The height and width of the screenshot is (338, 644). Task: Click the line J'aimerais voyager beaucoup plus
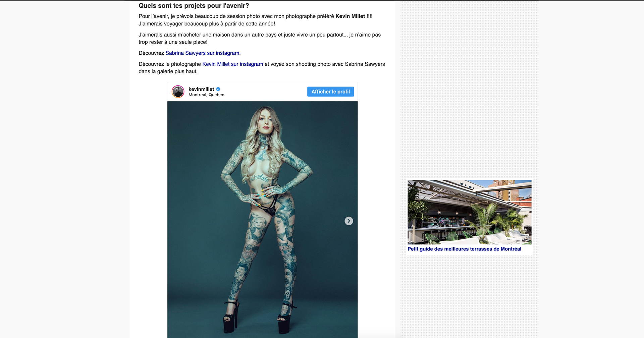pos(207,24)
